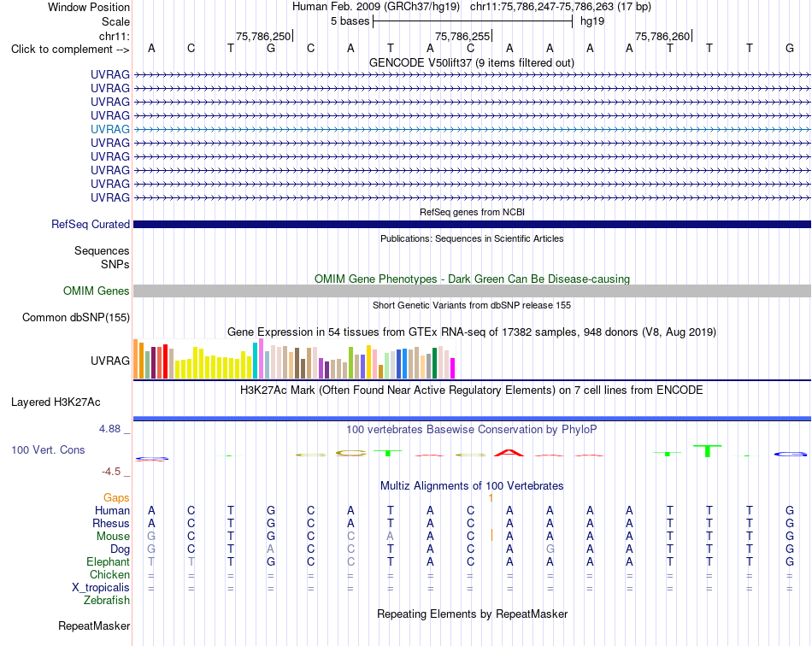Click the gray OMIM Genes item bar

tap(472, 291)
